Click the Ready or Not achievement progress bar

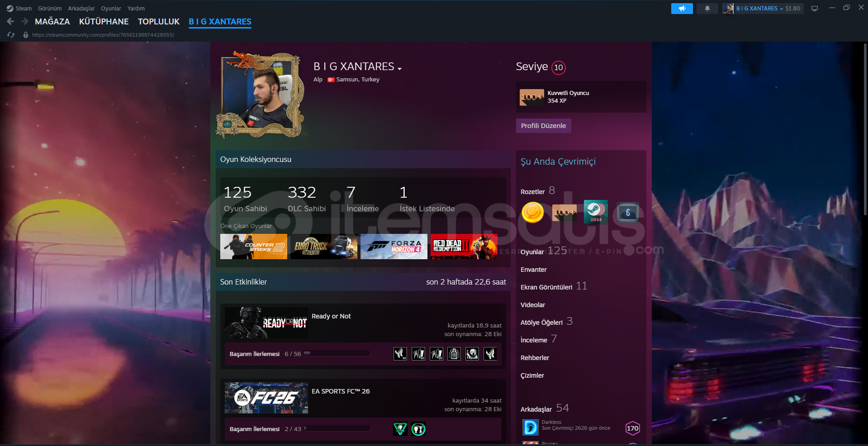point(337,354)
